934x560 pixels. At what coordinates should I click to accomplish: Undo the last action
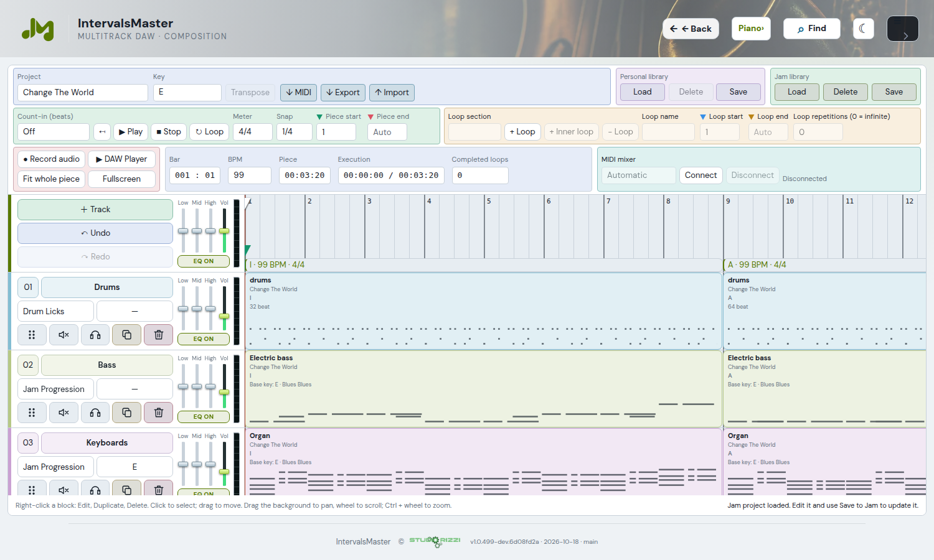[x=95, y=233]
